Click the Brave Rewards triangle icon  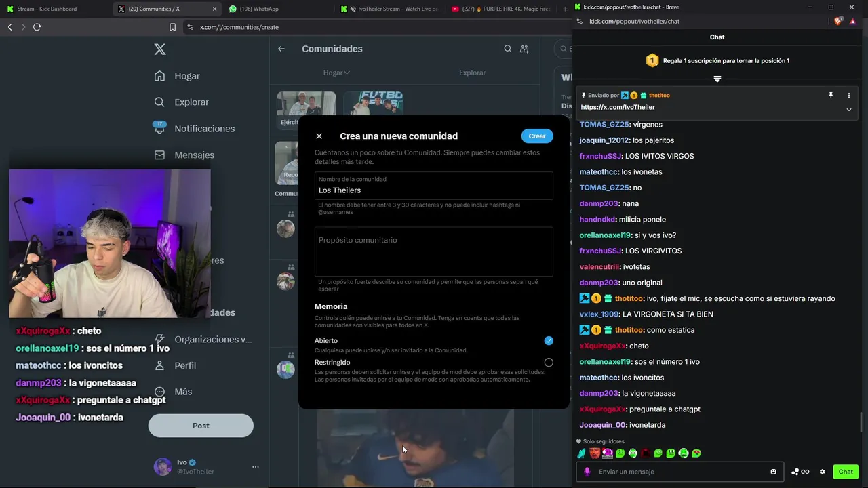click(853, 21)
